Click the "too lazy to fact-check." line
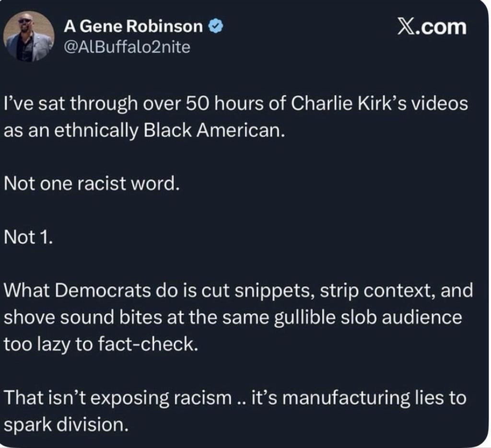Viewport: 491px width, 448px height. (101, 344)
